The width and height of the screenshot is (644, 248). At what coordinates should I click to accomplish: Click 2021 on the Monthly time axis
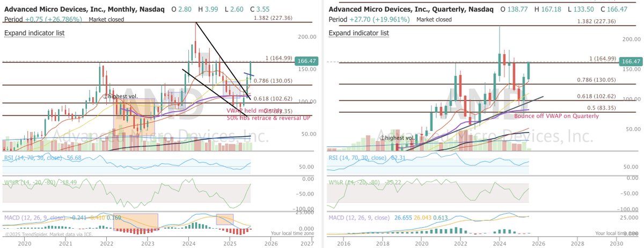(65, 243)
